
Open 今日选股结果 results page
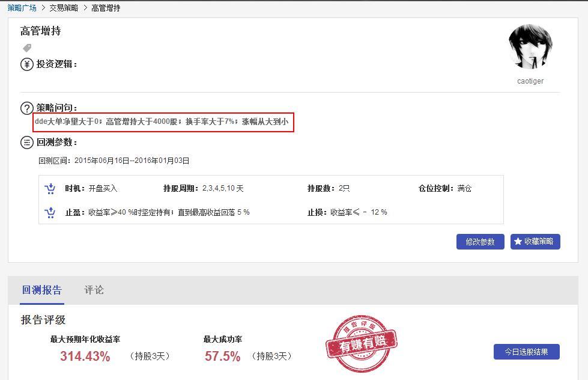(x=526, y=352)
